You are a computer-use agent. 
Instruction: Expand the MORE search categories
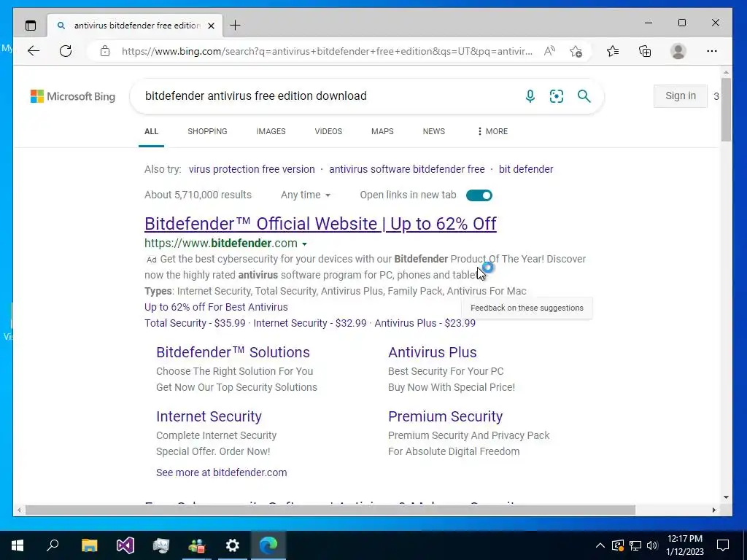[492, 131]
